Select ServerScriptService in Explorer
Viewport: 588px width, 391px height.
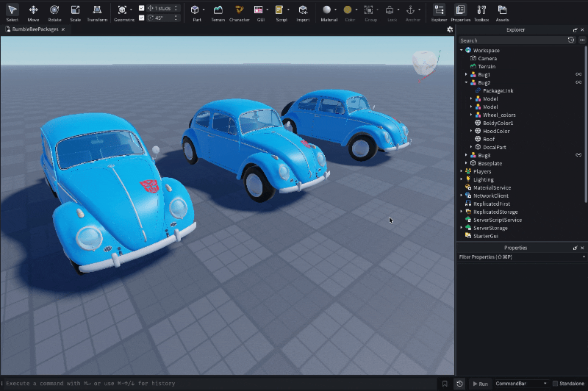(498, 220)
